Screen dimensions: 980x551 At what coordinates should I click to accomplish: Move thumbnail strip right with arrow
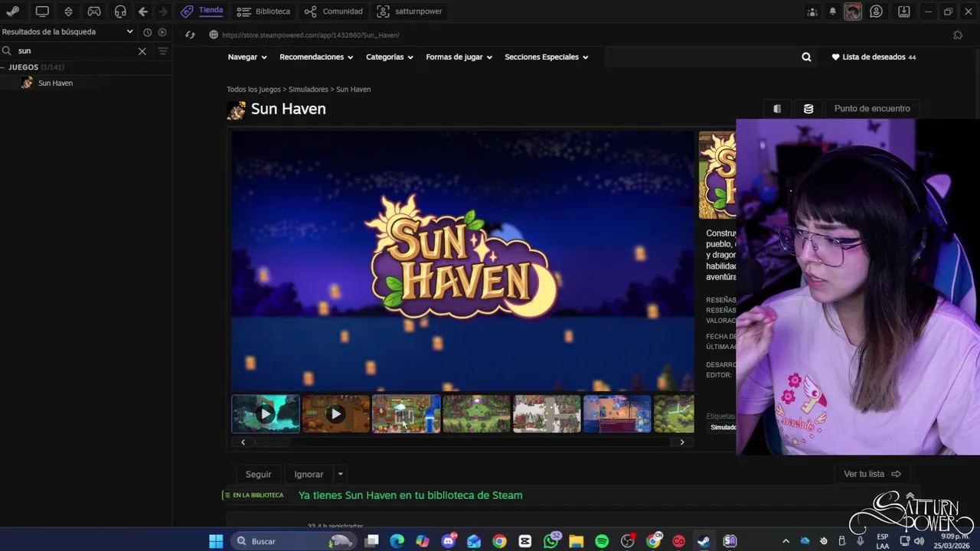click(682, 442)
